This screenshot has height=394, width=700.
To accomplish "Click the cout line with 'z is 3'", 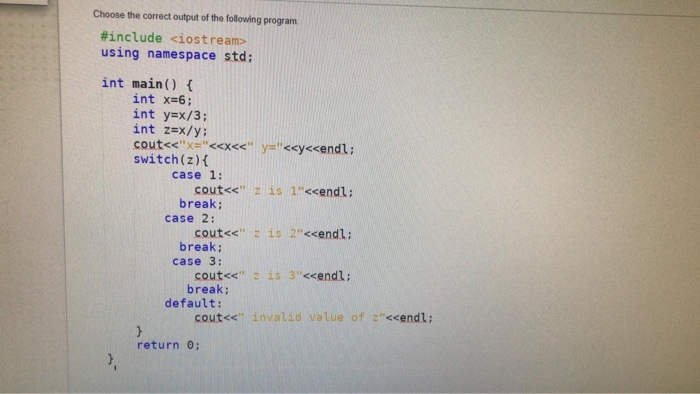I will (273, 276).
